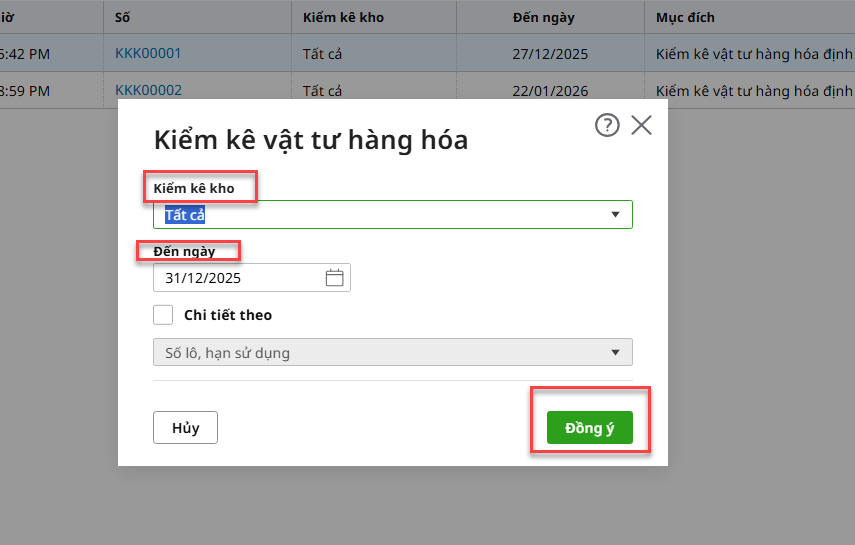Click the Chi tiết theo label text

point(228,315)
